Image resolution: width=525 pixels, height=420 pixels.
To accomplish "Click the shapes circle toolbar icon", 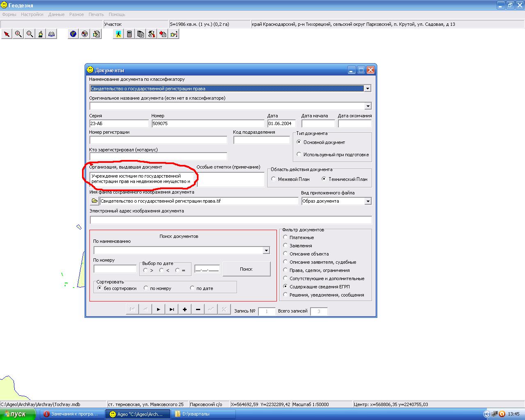I will pyautogui.click(x=84, y=34).
